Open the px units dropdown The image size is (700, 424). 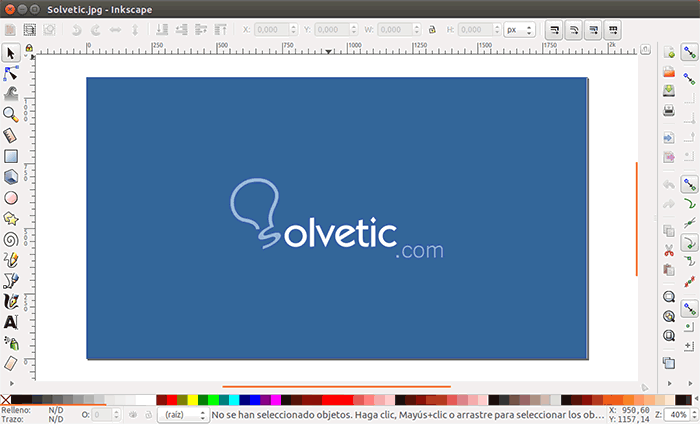click(519, 30)
